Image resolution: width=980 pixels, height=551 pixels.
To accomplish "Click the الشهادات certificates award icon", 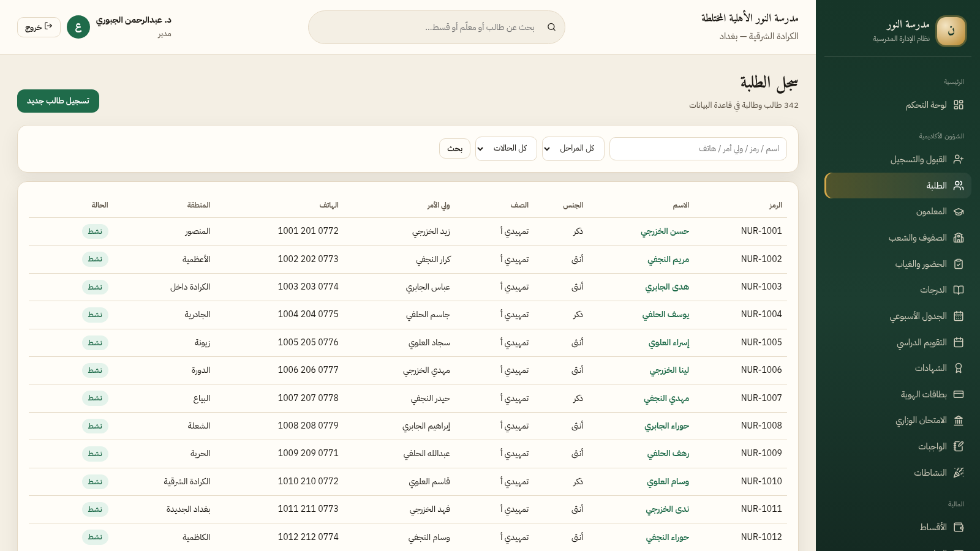I will 959,368.
